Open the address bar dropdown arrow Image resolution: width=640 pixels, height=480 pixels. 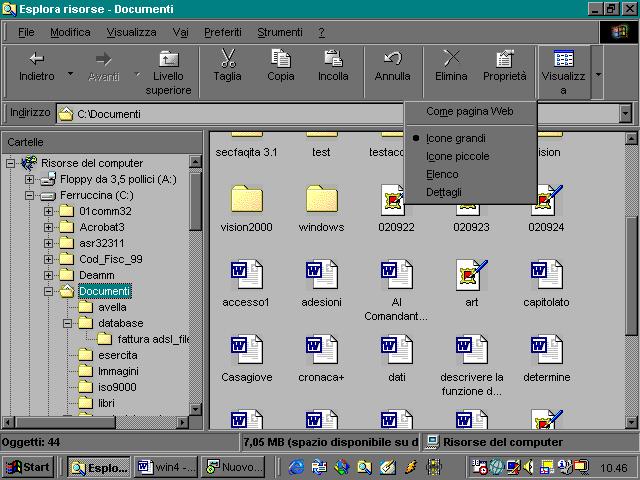coord(625,114)
